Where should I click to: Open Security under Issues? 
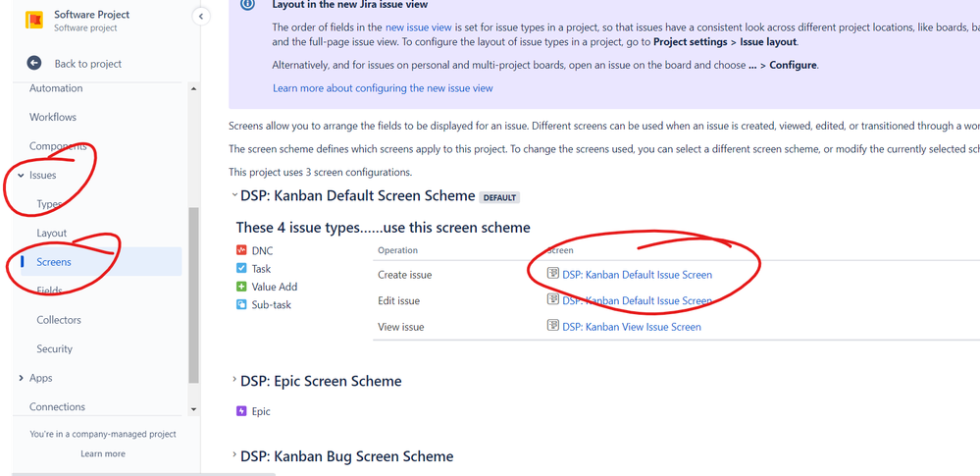(54, 348)
